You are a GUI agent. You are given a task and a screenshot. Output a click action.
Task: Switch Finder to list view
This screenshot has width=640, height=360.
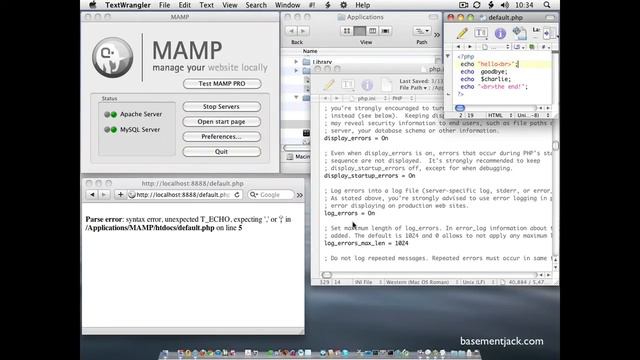point(359,31)
